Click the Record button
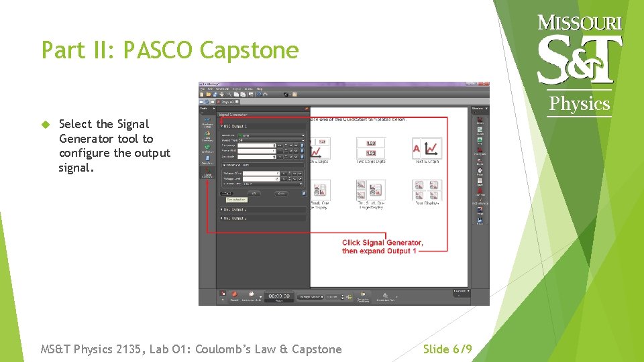This screenshot has height=362, width=644. pyautogui.click(x=234, y=296)
